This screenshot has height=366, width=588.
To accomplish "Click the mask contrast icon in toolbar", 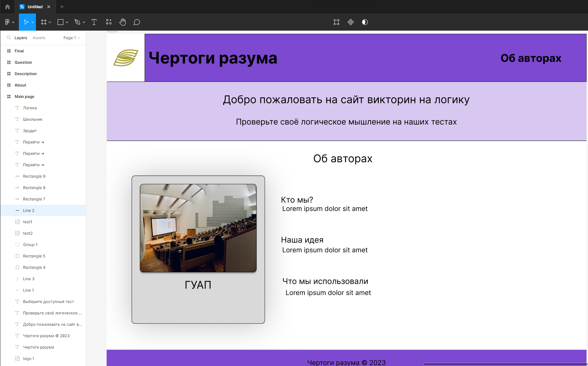I will pyautogui.click(x=365, y=22).
